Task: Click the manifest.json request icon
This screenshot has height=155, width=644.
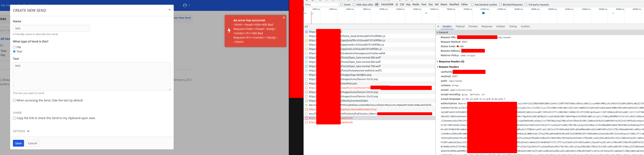Action: click(306, 84)
